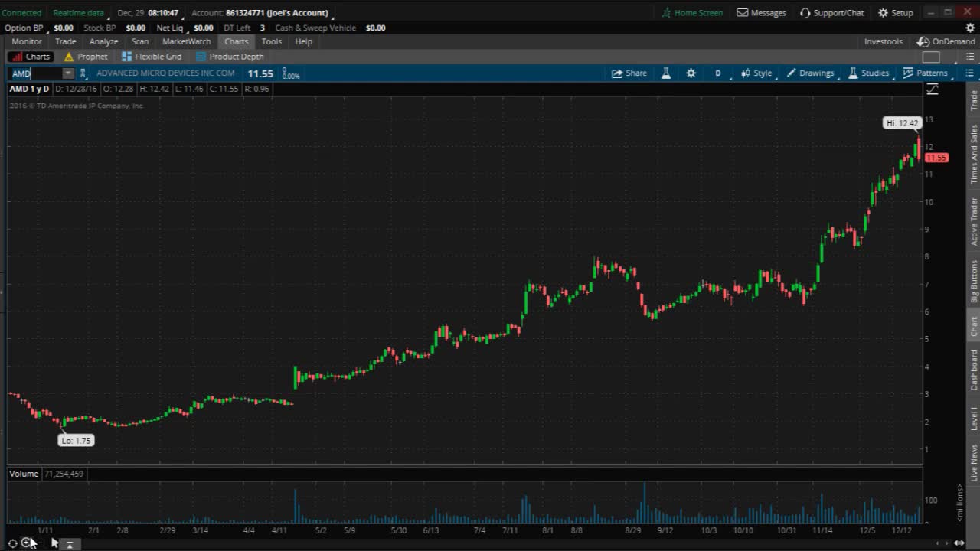The image size is (980, 551).
Task: Select the Charts sub-tab
Action: (31, 57)
